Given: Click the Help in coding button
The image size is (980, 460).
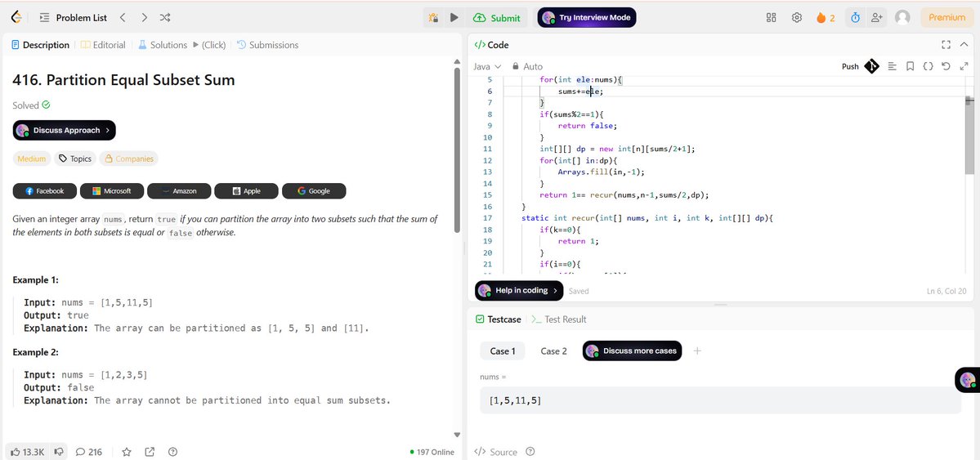Looking at the screenshot, I should click(519, 291).
